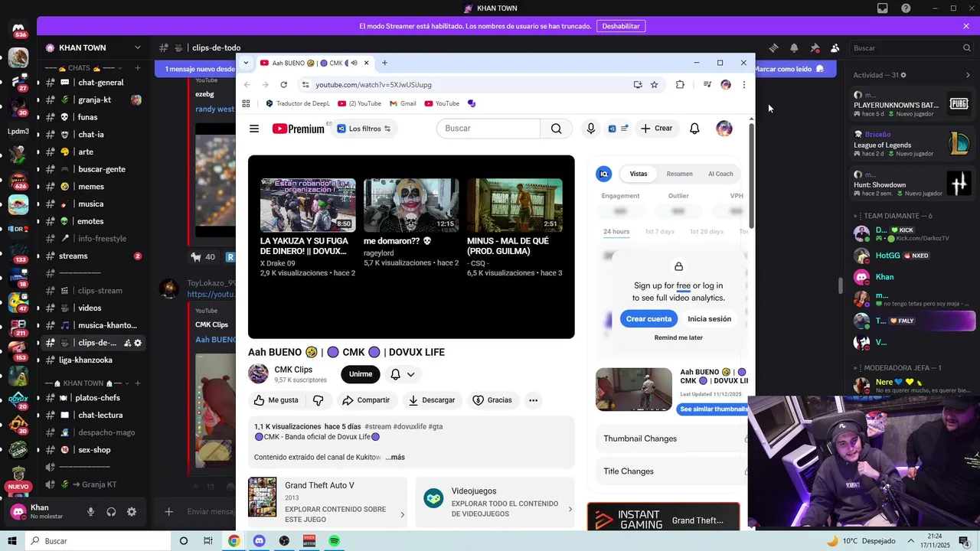The height and width of the screenshot is (551, 980).
Task: Open Chrome three-dot menu
Action: pyautogui.click(x=743, y=85)
